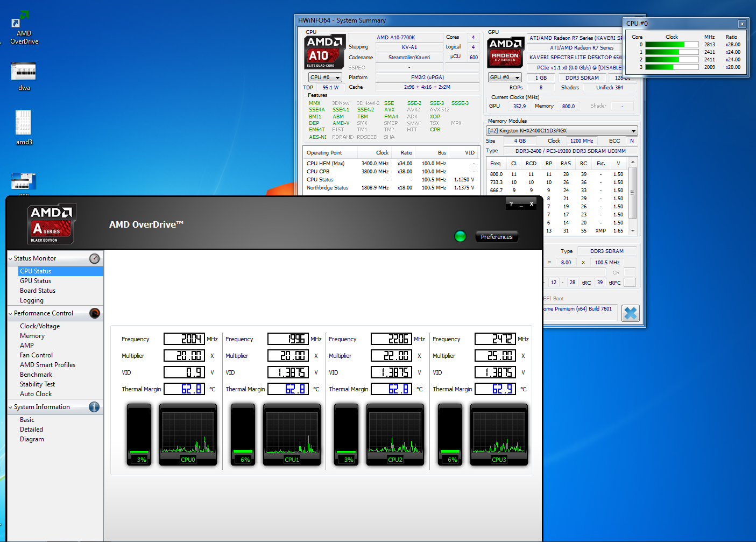Image resolution: width=756 pixels, height=542 pixels.
Task: Open Board Status page
Action: pos(38,291)
